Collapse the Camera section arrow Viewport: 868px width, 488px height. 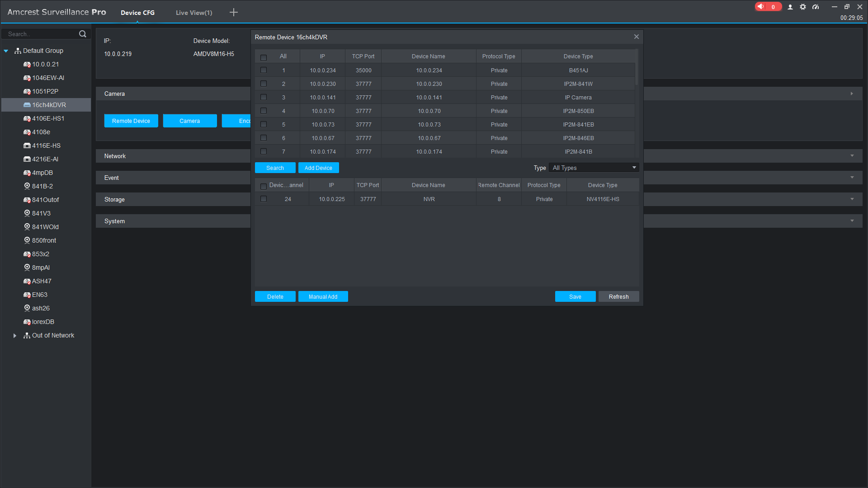[852, 94]
